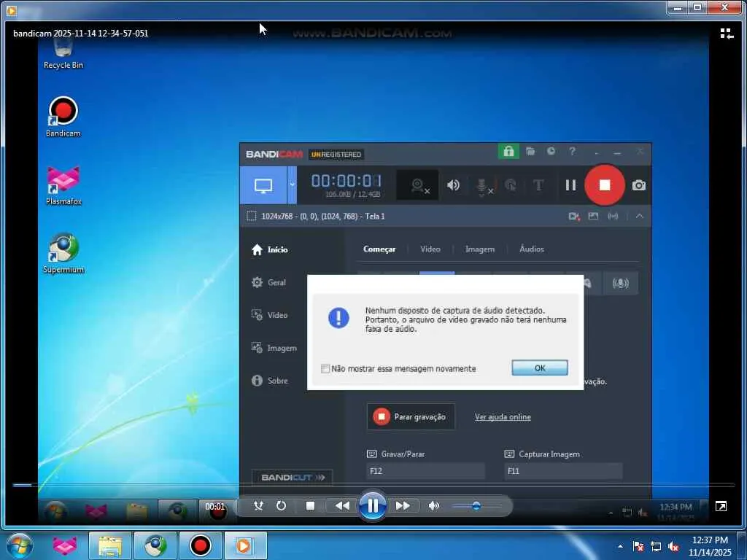This screenshot has height=560, width=747.
Task: Adjust the media player volume slider
Action: pos(476,506)
